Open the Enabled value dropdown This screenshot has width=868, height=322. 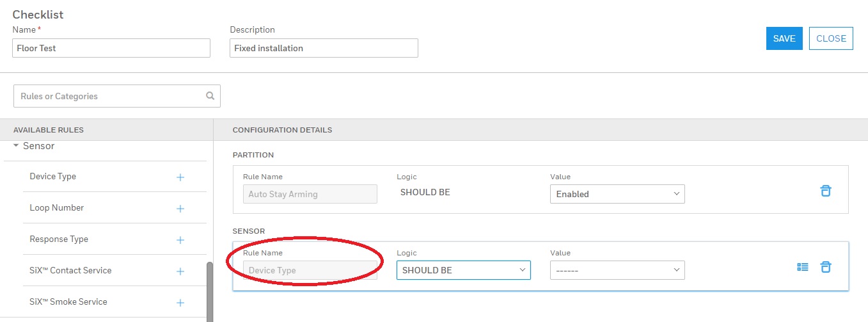[x=617, y=194]
